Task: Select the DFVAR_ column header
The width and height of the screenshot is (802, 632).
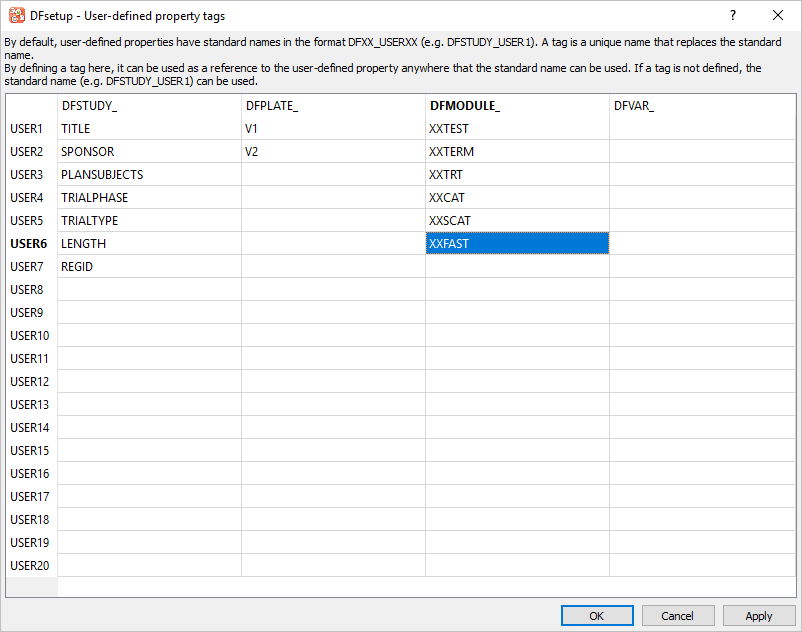Action: pyautogui.click(x=702, y=106)
